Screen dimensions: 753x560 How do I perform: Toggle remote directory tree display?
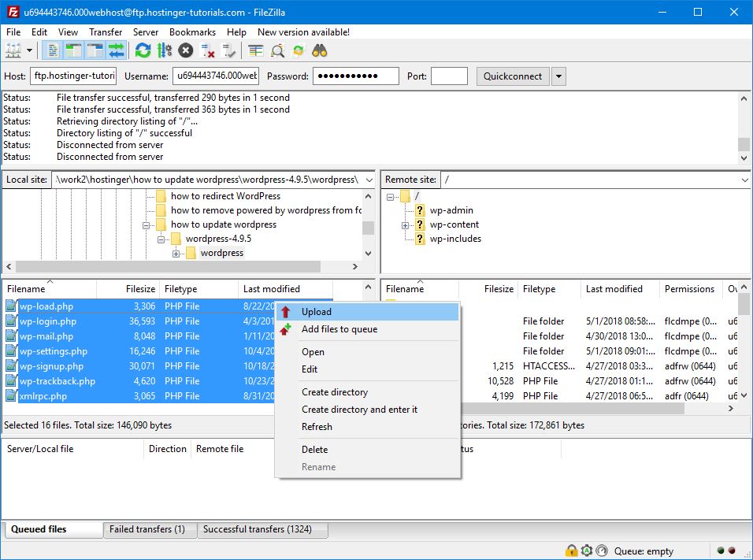coord(95,50)
